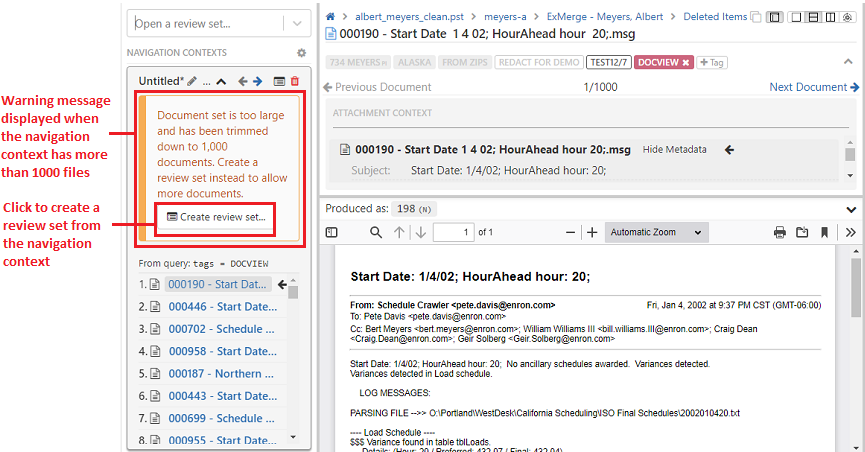Image resolution: width=865 pixels, height=452 pixels.
Task: Click Hide Metadata for the attachment
Action: (x=674, y=150)
